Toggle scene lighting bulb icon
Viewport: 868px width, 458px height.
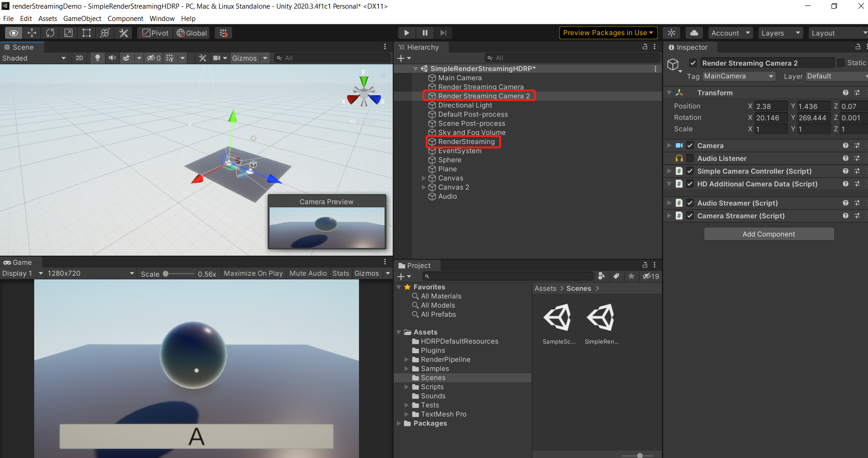[x=97, y=58]
